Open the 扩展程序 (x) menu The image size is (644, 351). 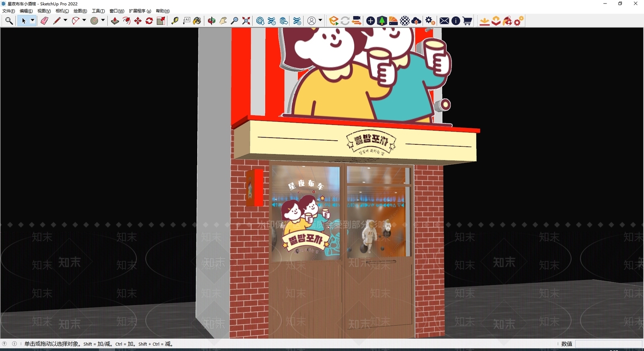(x=140, y=11)
